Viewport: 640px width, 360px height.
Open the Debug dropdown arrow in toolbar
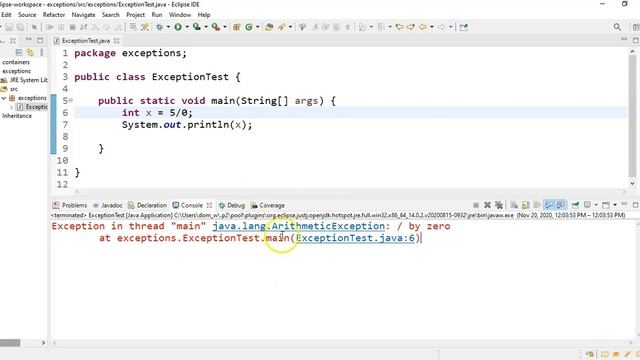click(168, 27)
